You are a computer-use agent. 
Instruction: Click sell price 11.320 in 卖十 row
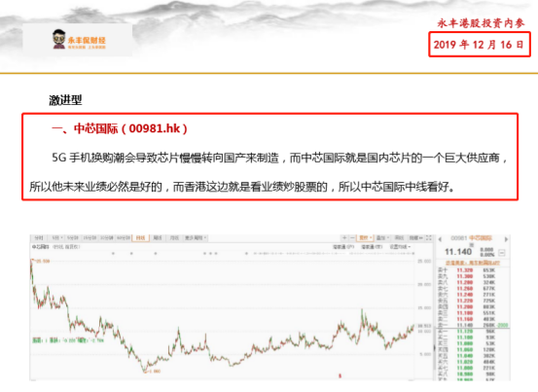coord(465,270)
